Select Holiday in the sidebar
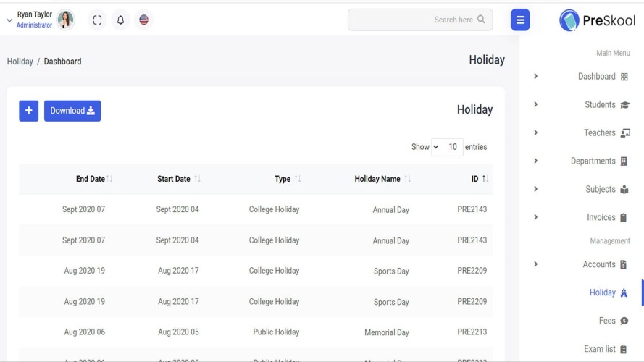Viewport: 644px width, 362px height. pos(603,292)
